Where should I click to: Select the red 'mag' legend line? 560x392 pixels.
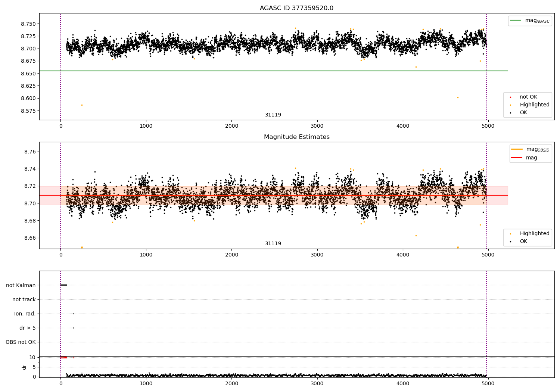coord(517,158)
